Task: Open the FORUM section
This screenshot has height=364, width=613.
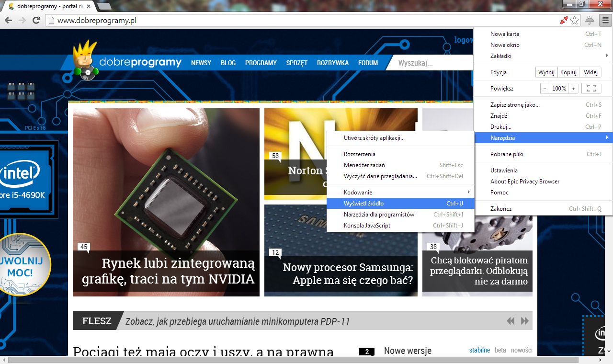Action: click(368, 63)
